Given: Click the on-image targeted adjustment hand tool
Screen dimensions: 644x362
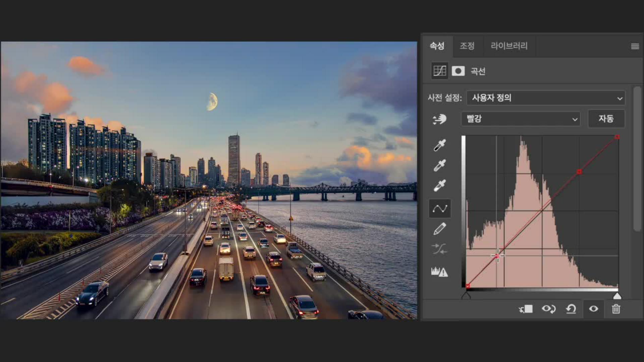Looking at the screenshot, I should point(439,119).
